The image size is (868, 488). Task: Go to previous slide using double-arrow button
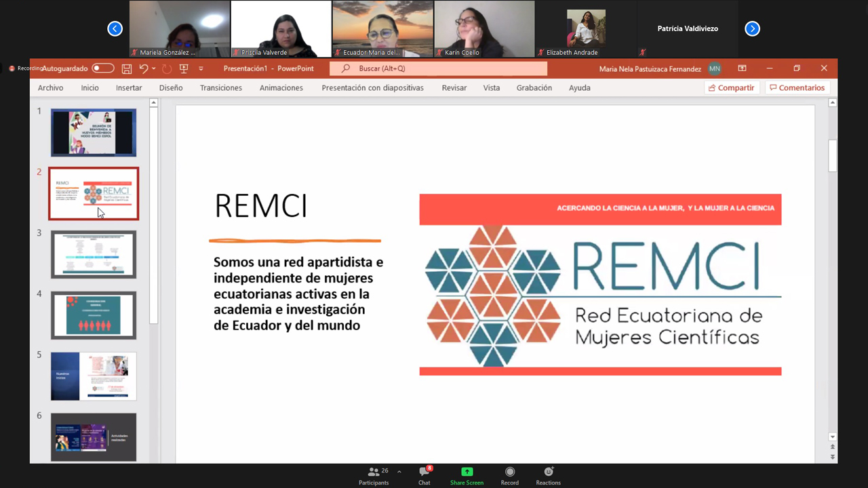(833, 447)
